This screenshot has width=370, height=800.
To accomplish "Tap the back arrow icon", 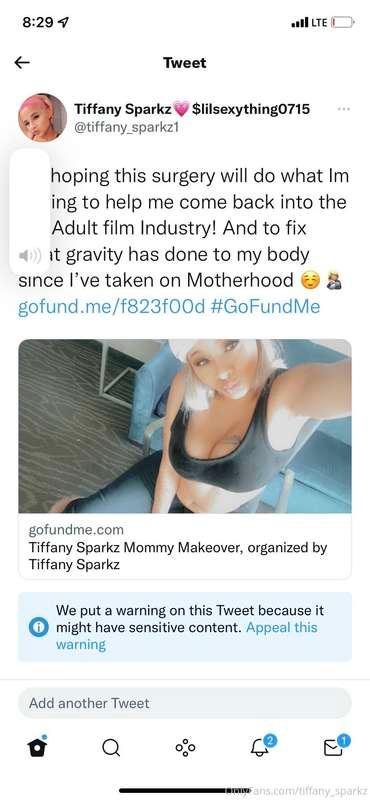I will point(22,63).
